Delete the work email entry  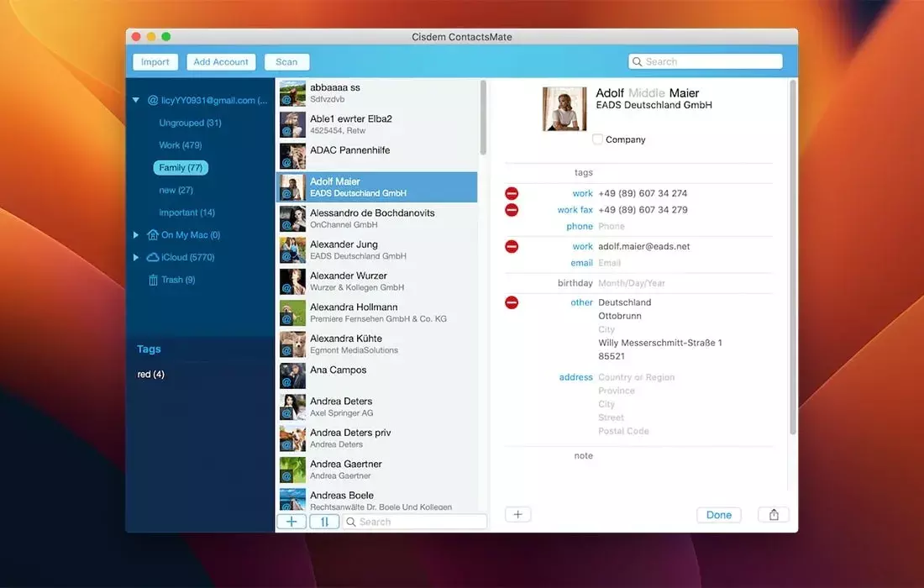click(512, 247)
